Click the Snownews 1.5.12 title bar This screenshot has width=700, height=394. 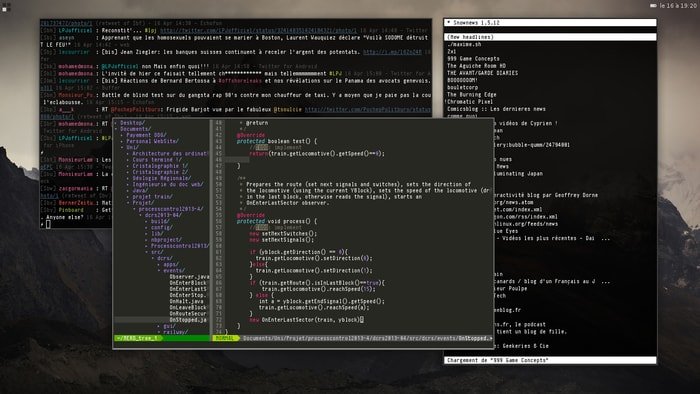(x=550, y=22)
